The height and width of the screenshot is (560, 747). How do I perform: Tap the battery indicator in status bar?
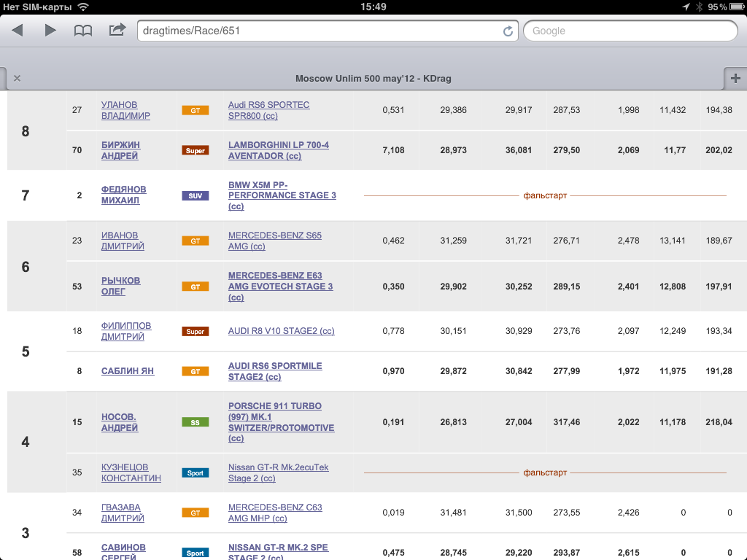click(x=736, y=7)
